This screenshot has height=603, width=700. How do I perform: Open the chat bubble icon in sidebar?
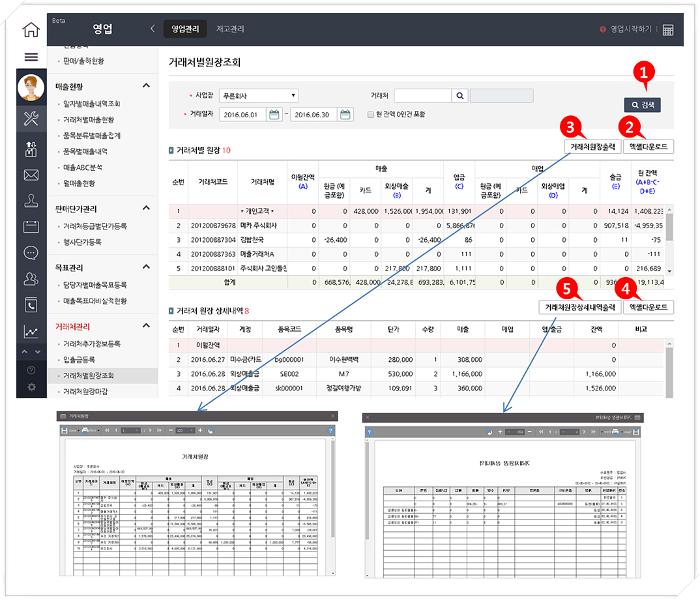coord(31,253)
